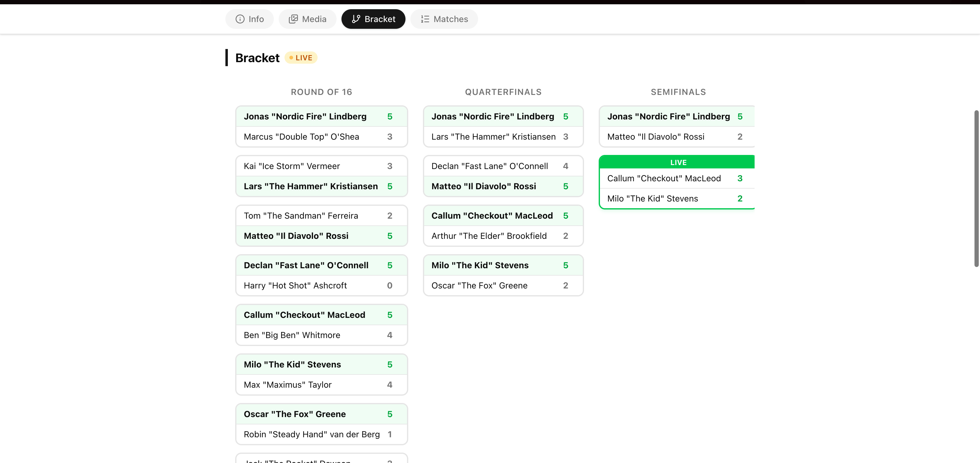This screenshot has width=980, height=463.
Task: Select Kai "Ice Storm" Vermeer row
Action: tap(322, 166)
